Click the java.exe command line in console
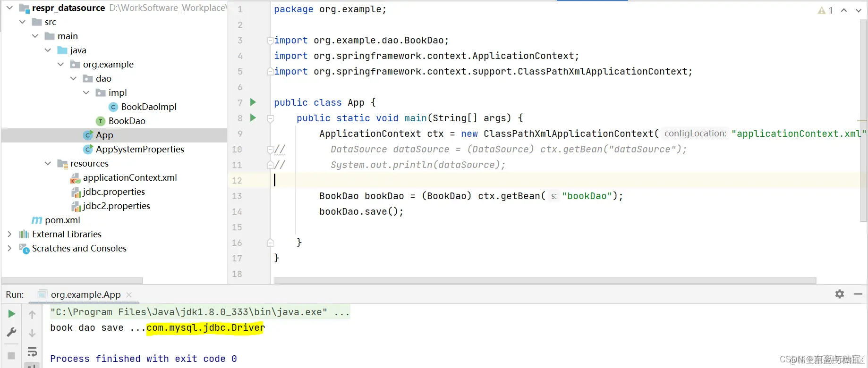The height and width of the screenshot is (368, 868). 200,312
